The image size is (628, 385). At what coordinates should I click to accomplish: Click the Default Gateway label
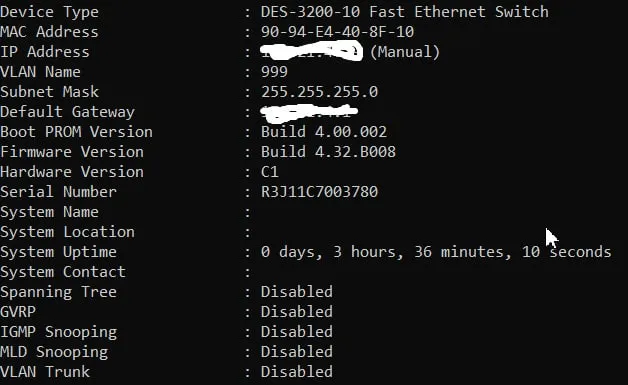(x=67, y=112)
